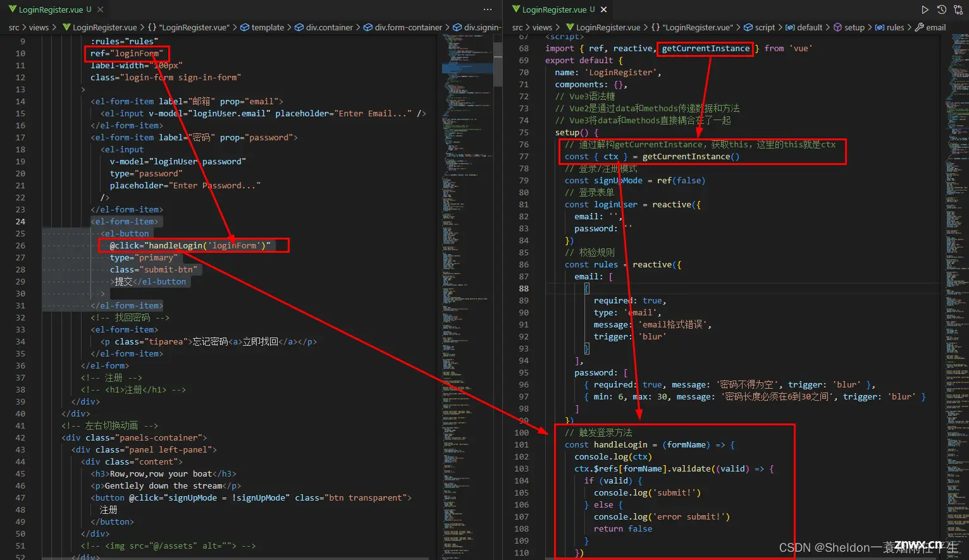Close the right LoginRegister.vue tab
The height and width of the screenshot is (560, 969).
click(604, 9)
